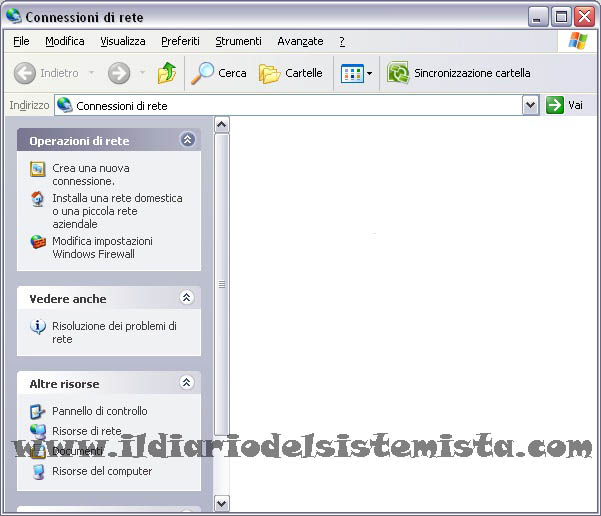Click the Forward arrow icon
Screen dimensions: 601x516
[119, 73]
